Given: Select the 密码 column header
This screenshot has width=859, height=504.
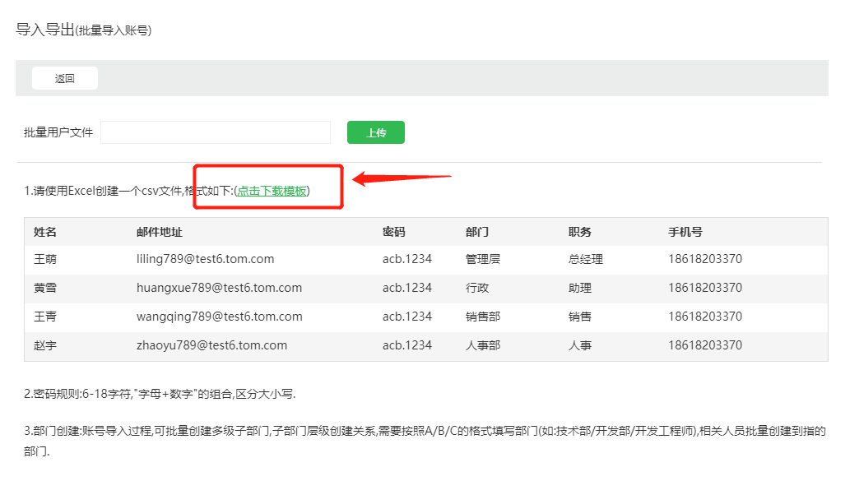Looking at the screenshot, I should (394, 232).
